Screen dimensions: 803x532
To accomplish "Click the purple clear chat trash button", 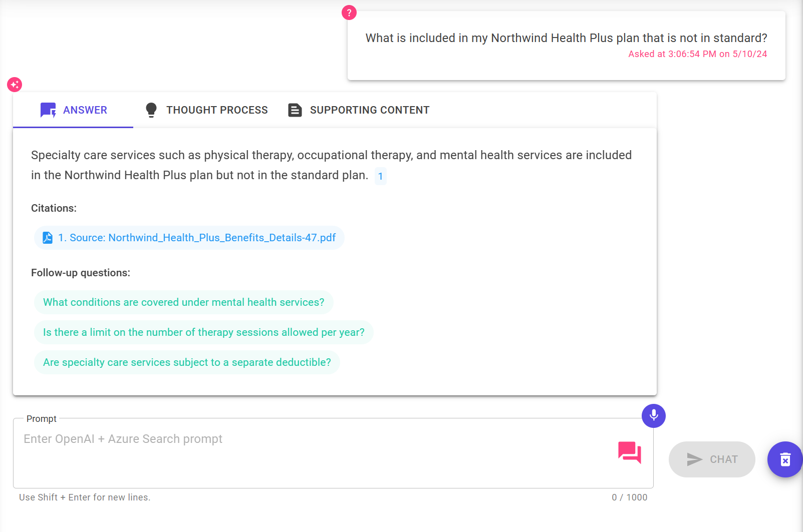I will tap(785, 459).
